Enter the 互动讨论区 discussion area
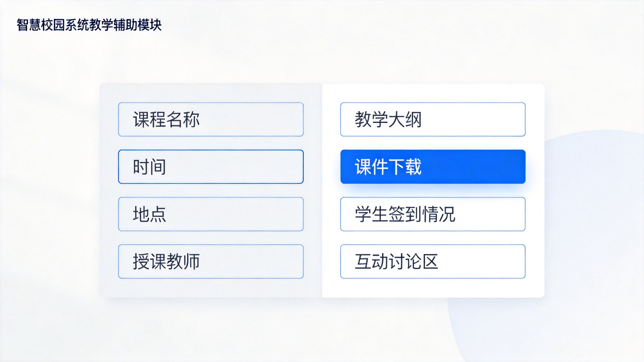 click(x=433, y=262)
